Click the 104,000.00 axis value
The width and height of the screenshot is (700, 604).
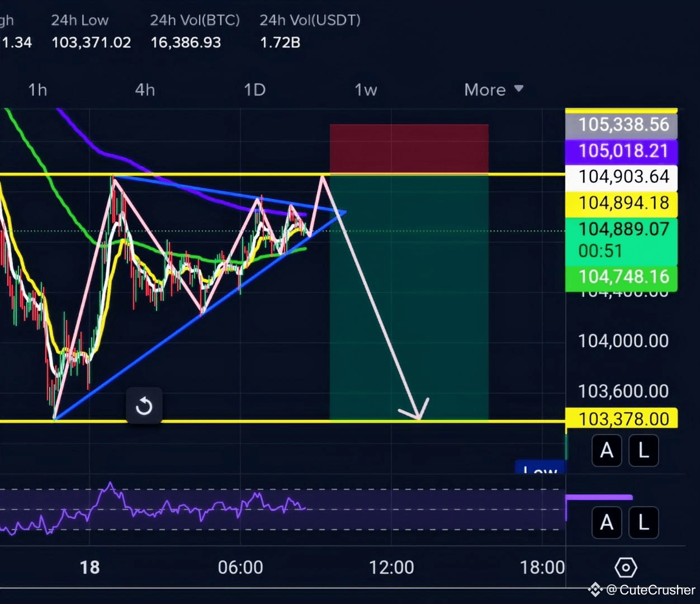point(623,341)
